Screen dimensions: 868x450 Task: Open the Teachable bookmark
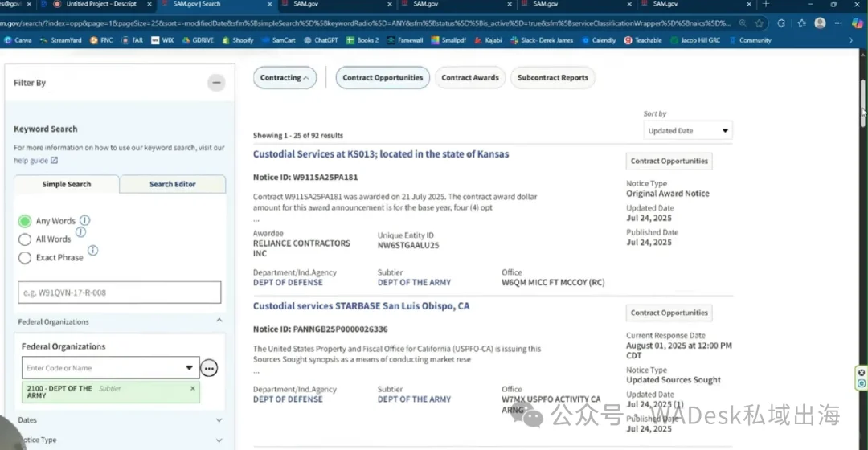(x=643, y=40)
